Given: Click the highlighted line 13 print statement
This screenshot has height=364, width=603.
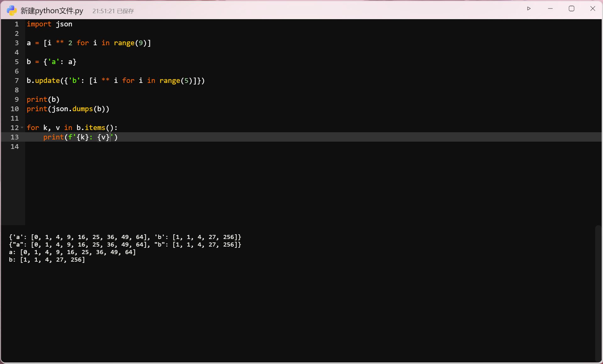Looking at the screenshot, I should pos(80,137).
